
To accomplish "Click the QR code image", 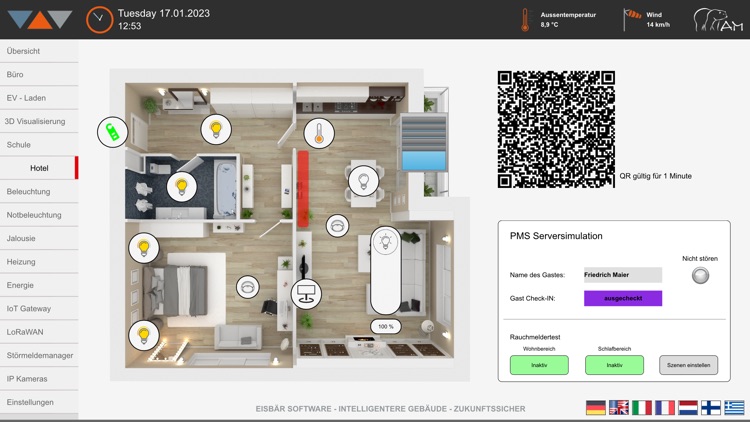I will point(556,129).
